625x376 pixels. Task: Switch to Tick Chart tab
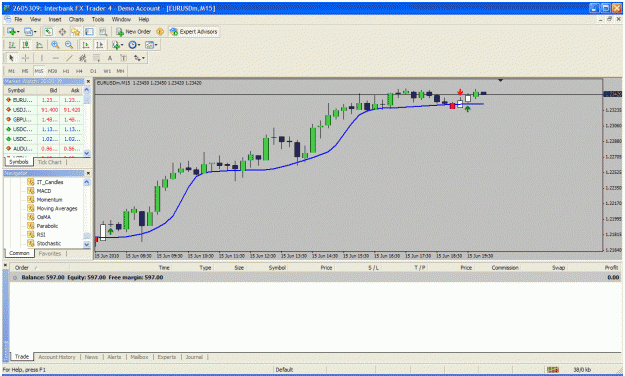pos(49,162)
